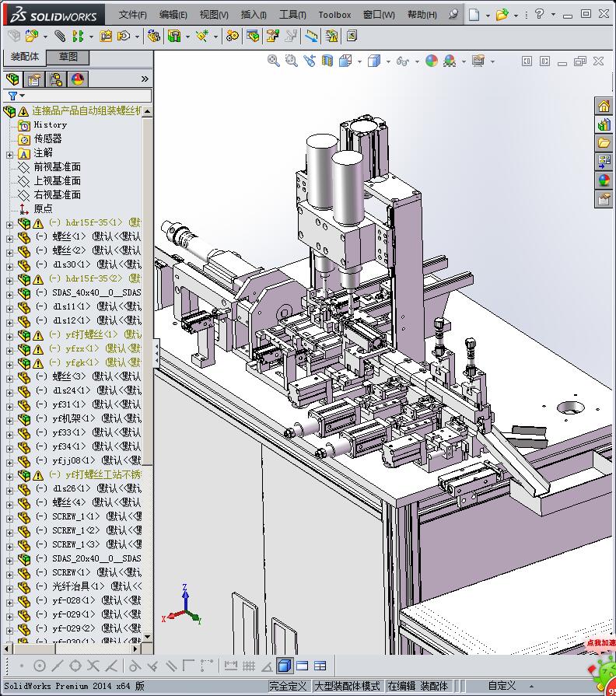Click the New Motion Study icon
The image size is (616, 696).
232,36
